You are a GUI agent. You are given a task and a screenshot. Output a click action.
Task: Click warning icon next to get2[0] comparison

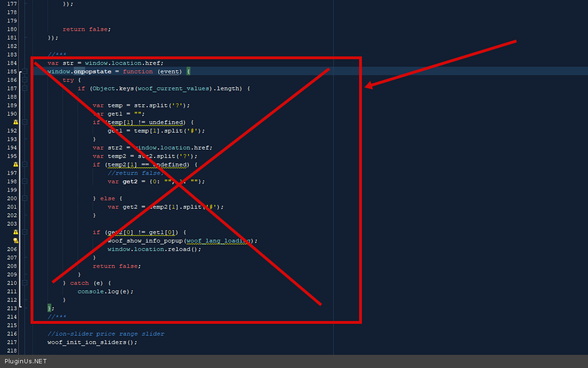click(x=16, y=232)
